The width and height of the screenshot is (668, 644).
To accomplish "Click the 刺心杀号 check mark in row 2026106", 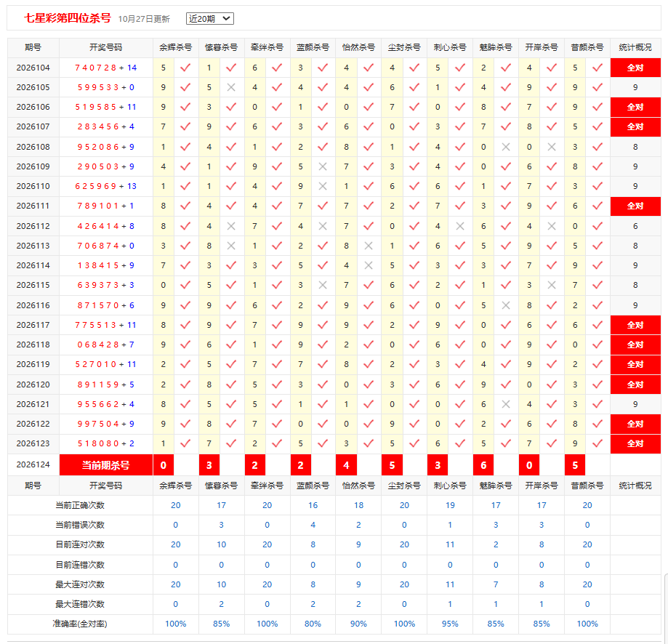I will coord(460,107).
